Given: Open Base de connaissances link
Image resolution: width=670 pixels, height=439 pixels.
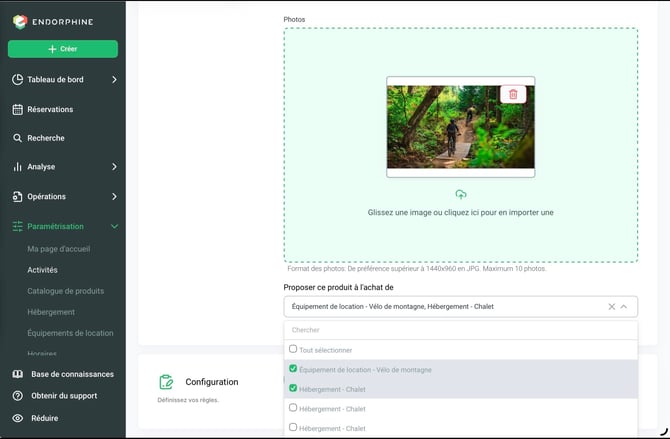Looking at the screenshot, I should (x=72, y=374).
